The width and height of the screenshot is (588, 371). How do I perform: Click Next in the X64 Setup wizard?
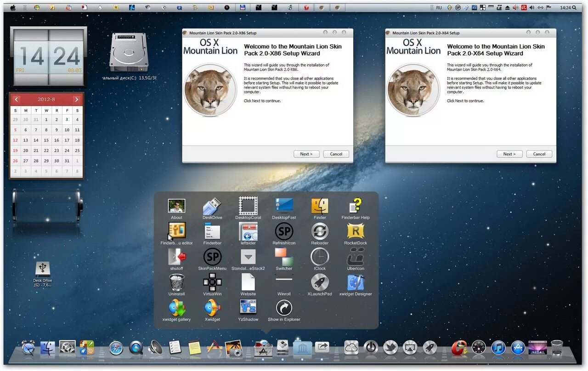(509, 154)
